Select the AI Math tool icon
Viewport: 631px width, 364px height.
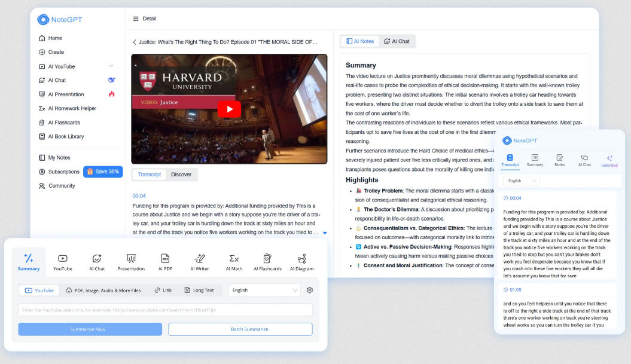234,262
